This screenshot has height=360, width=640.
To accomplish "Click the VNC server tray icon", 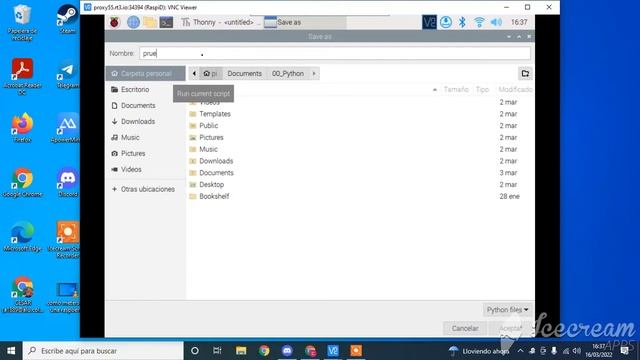I will click(x=429, y=22).
